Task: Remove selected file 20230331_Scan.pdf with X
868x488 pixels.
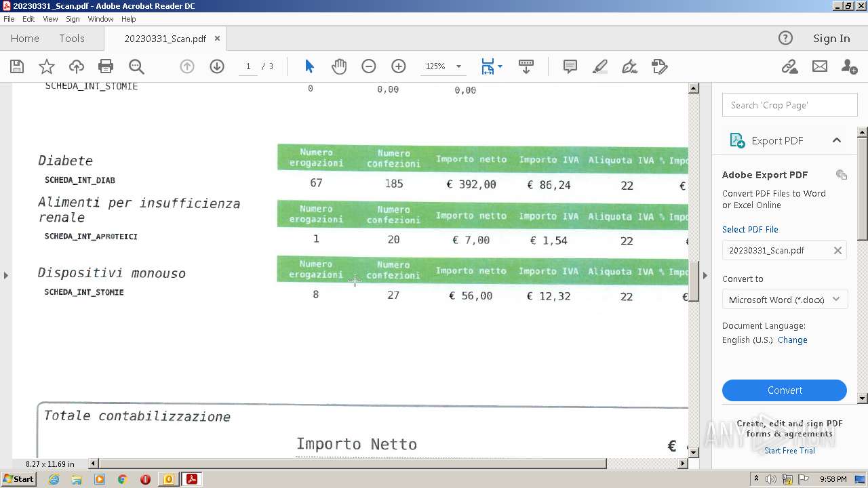Action: (837, 250)
